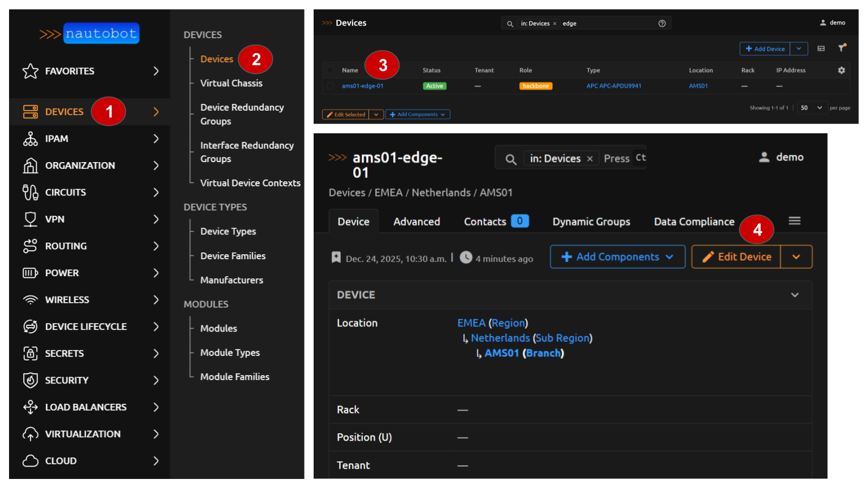Viewport: 868px width, 488px height.
Task: Click the DEVICES icon in the sidebar
Action: point(31,112)
